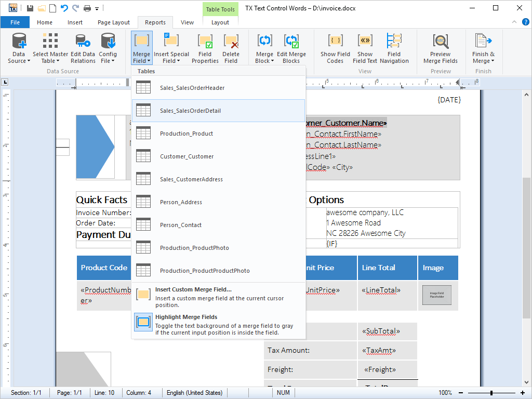Click the Edit Data Relations icon
Screen dimensions: 532x399
[83, 48]
